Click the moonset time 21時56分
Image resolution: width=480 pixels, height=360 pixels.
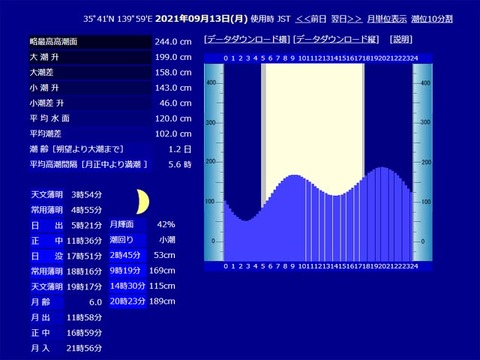tap(84, 348)
